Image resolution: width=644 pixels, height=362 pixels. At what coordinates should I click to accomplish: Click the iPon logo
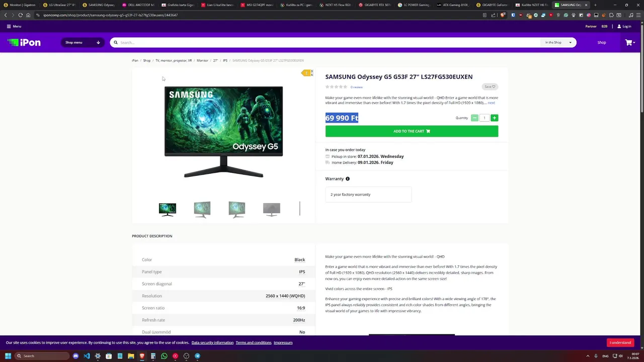tap(24, 43)
